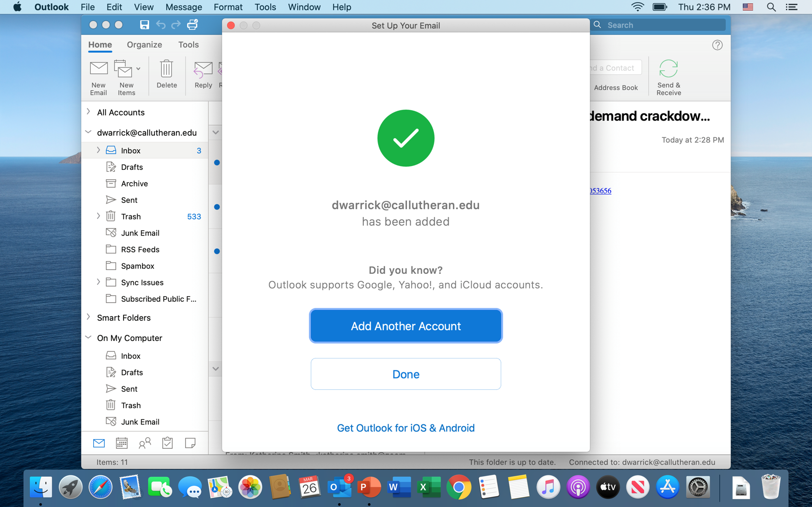Switch to Notes view in the bottom bar
812x507 pixels.
[190, 443]
